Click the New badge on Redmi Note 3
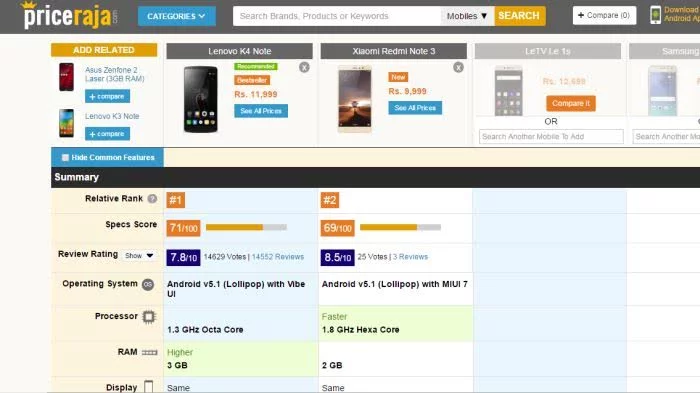 tap(398, 77)
